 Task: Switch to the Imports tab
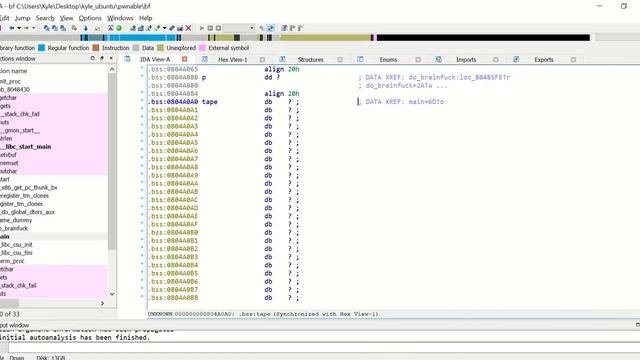pyautogui.click(x=466, y=60)
